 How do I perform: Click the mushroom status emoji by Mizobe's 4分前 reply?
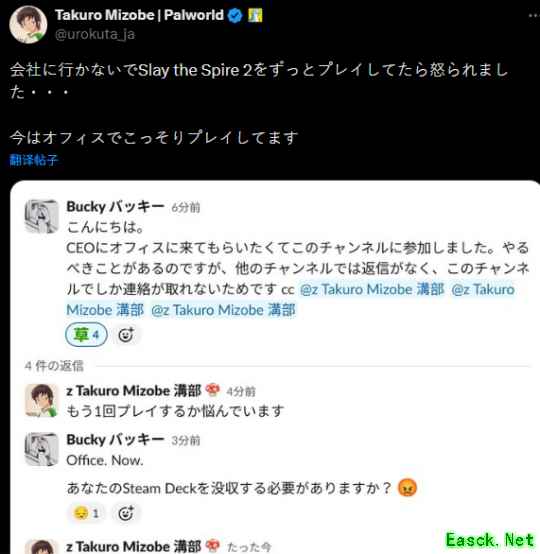pos(212,390)
